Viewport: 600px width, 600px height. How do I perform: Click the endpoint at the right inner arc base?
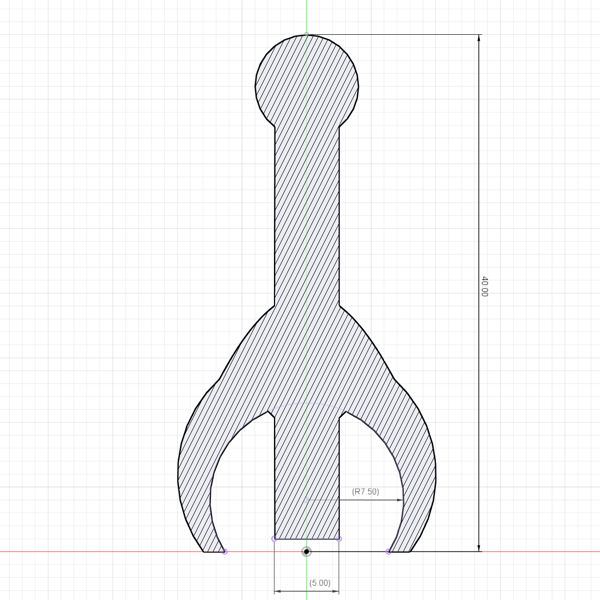388,551
